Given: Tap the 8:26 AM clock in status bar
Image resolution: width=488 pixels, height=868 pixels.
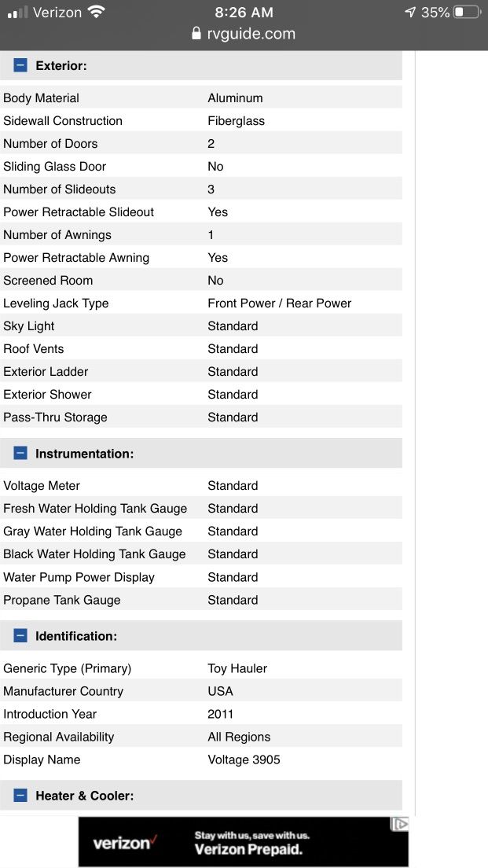Looking at the screenshot, I should pyautogui.click(x=244, y=12).
